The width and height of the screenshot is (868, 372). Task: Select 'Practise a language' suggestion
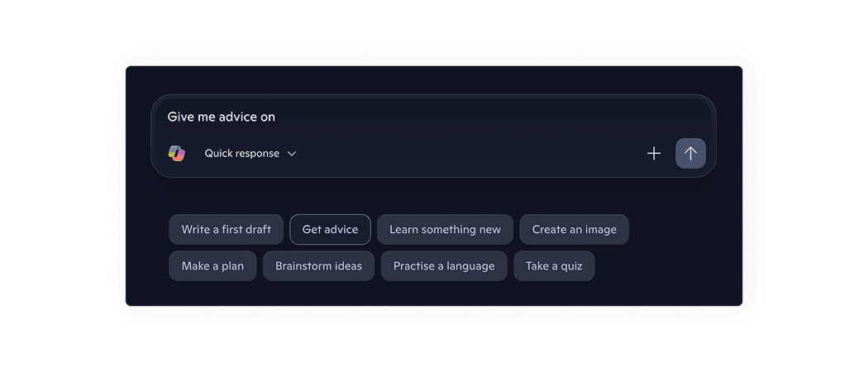444,265
